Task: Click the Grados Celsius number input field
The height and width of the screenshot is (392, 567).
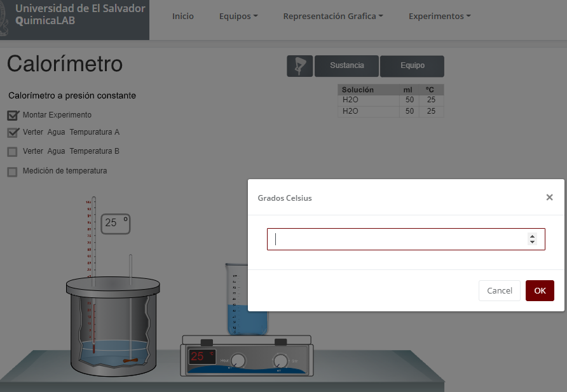Action: (x=397, y=239)
